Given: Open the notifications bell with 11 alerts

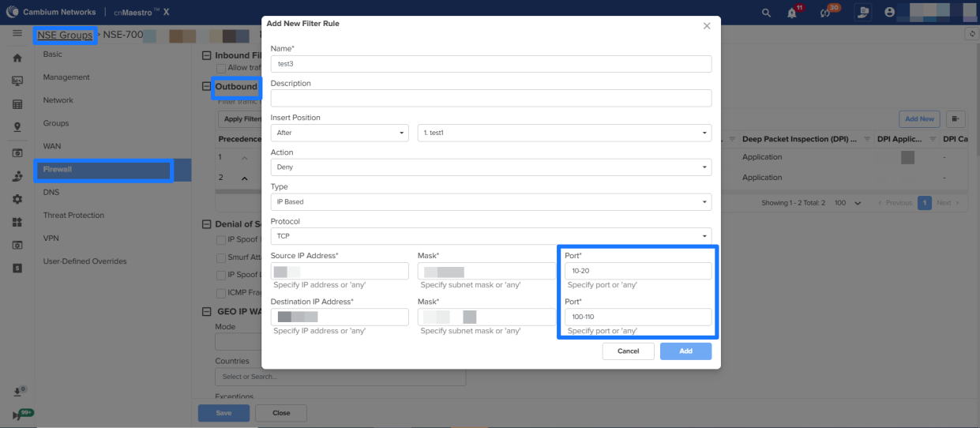Looking at the screenshot, I should coord(792,13).
